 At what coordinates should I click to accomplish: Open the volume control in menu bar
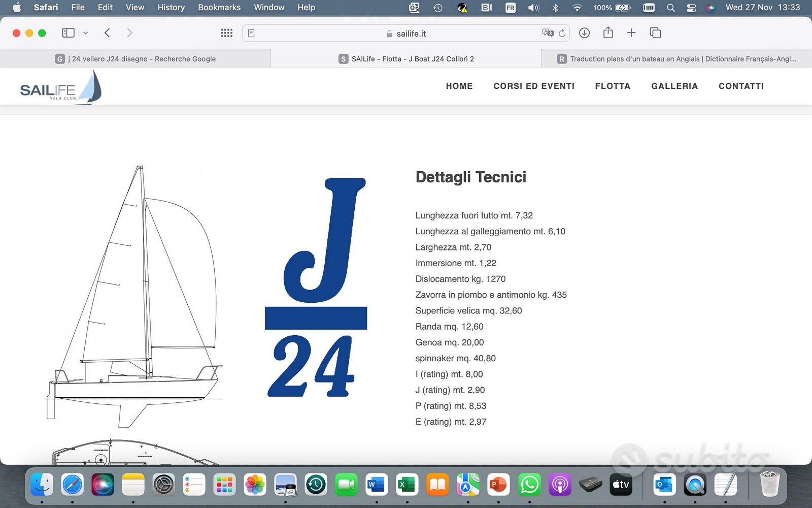533,8
